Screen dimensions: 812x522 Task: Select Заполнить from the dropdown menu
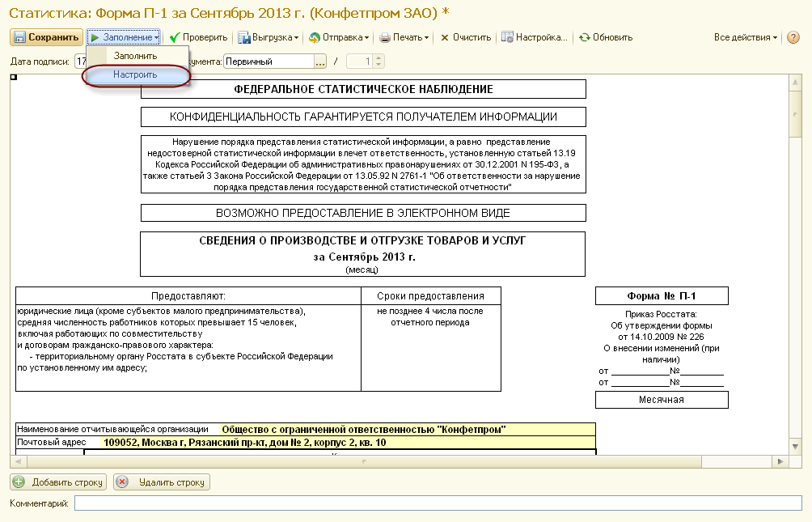point(135,56)
